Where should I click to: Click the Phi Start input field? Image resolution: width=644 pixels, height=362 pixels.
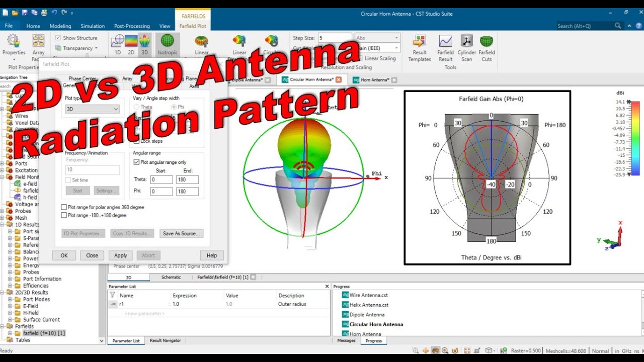coord(162,192)
